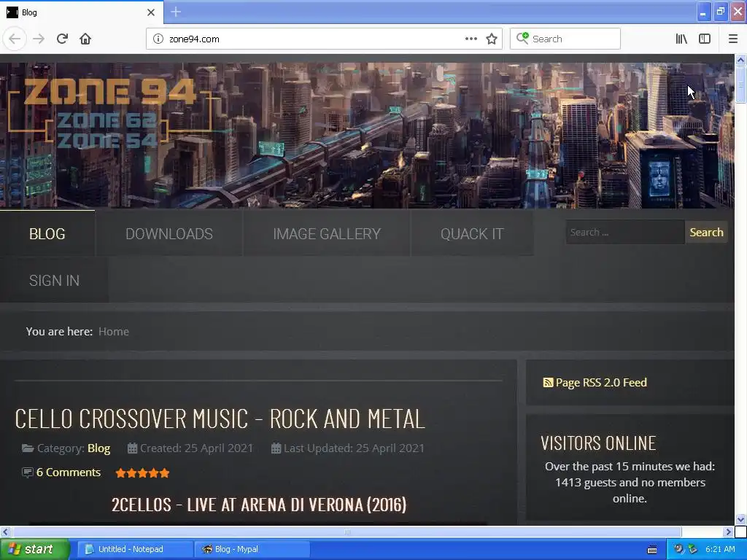Click the vertical scrollbar thumb
Viewport: 747px width, 560px height.
740,85
